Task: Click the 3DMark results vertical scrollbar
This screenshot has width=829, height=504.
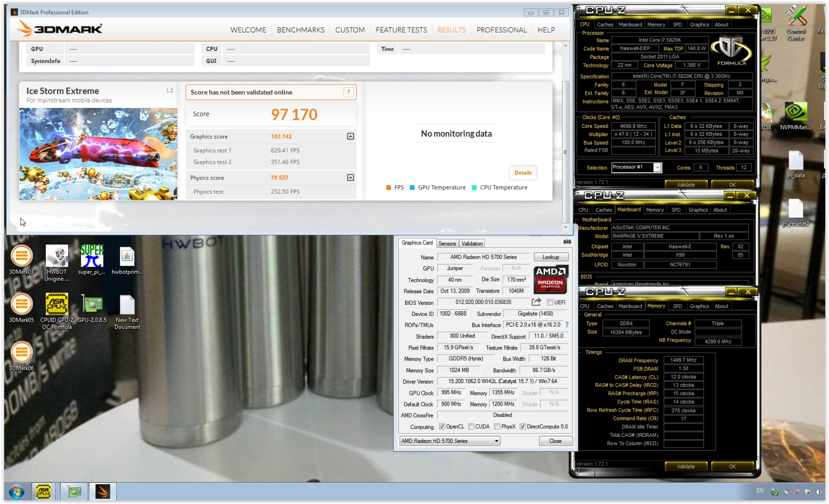Action: pos(565,152)
